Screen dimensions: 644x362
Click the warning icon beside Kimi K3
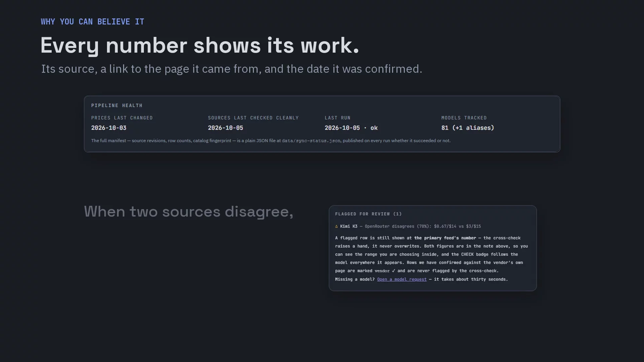click(x=336, y=227)
